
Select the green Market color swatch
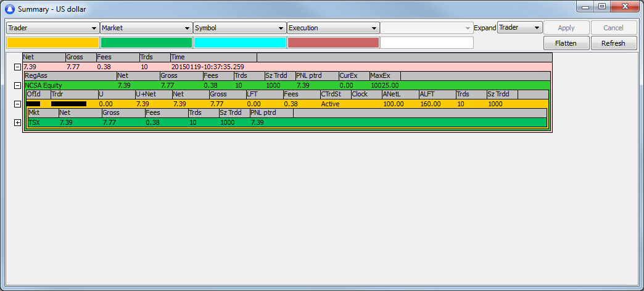point(146,43)
